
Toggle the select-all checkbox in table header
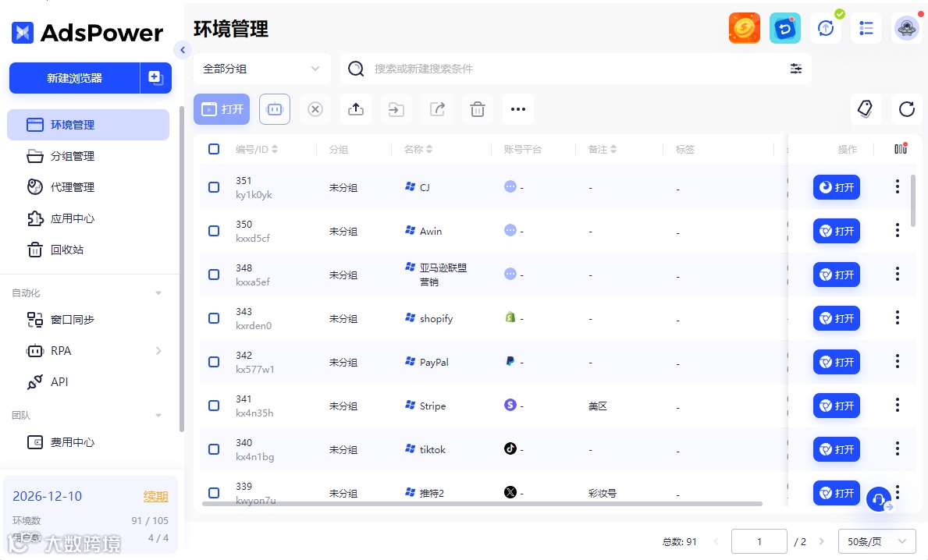coord(214,149)
